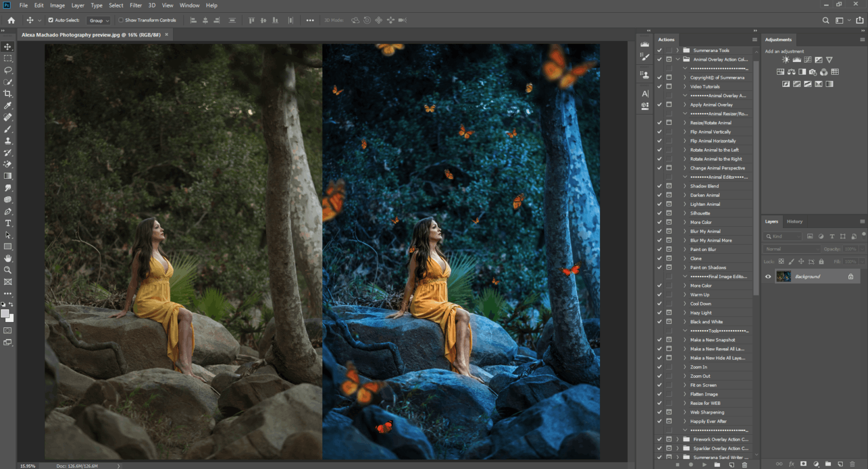The height and width of the screenshot is (469, 868).
Task: Open the layer styles fx menu in the Layers panel
Action: point(792,463)
